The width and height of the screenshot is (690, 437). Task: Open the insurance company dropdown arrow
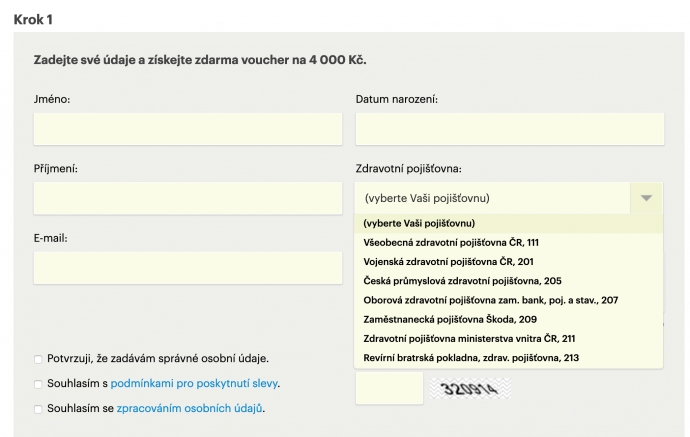point(646,198)
